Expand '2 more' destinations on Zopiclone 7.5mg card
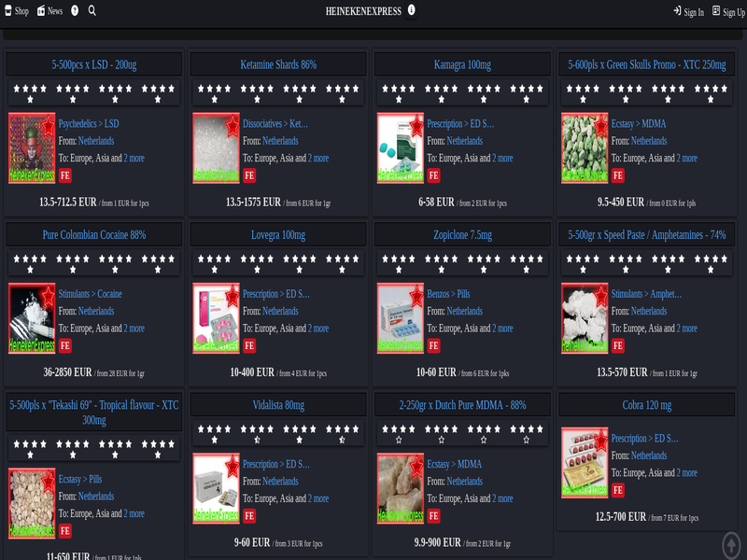The height and width of the screenshot is (560, 747). tap(502, 329)
